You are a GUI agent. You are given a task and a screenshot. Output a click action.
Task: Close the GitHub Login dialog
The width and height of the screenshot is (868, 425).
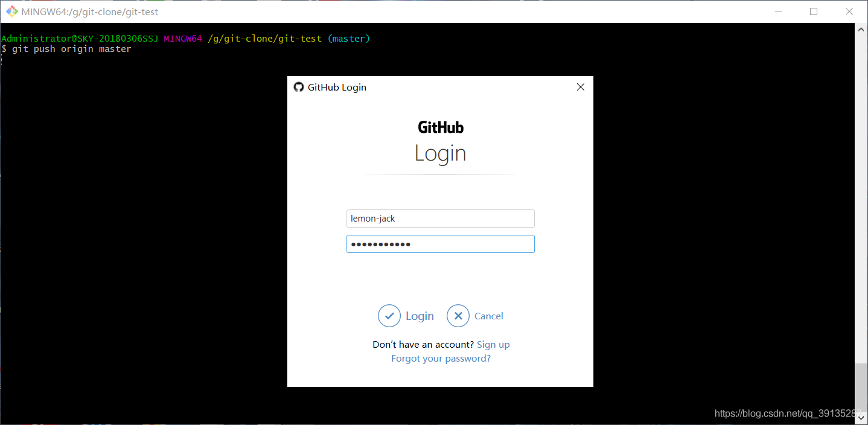point(581,87)
